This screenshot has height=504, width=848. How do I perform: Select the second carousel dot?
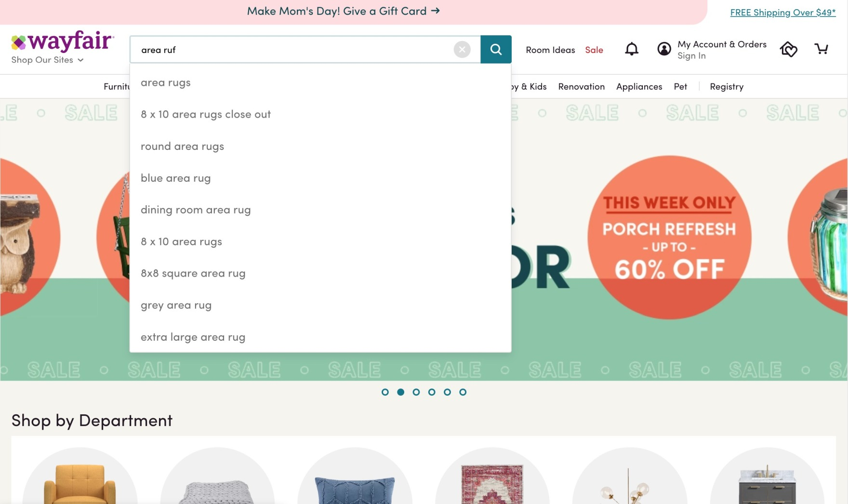coord(401,392)
